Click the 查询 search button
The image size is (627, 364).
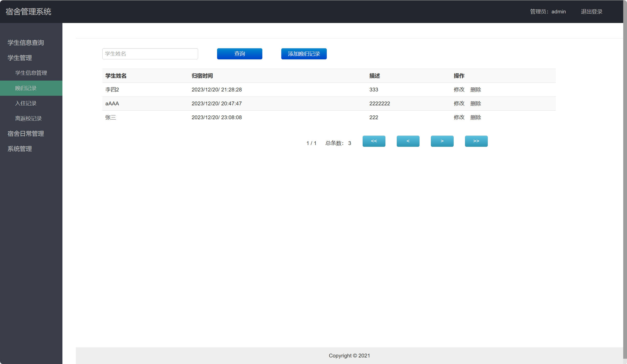pos(239,54)
